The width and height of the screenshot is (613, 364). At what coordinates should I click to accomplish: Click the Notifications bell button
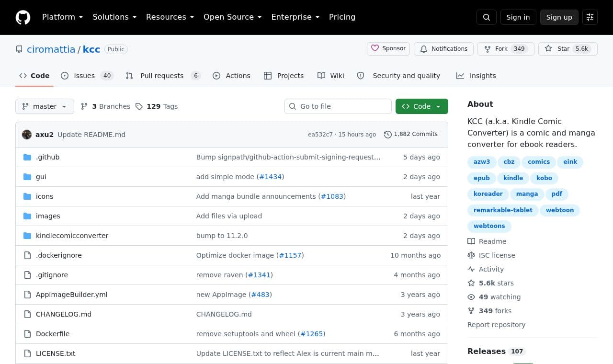pyautogui.click(x=443, y=49)
